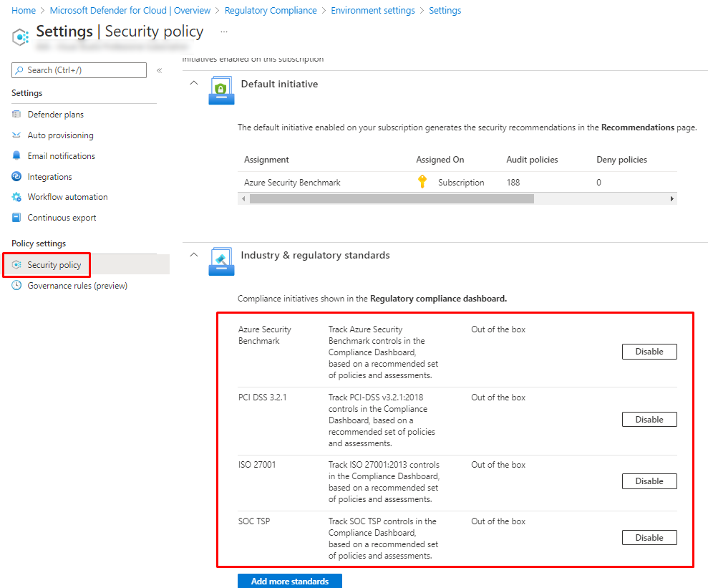Click the Defender plans sidebar icon
The width and height of the screenshot is (708, 588).
(17, 115)
